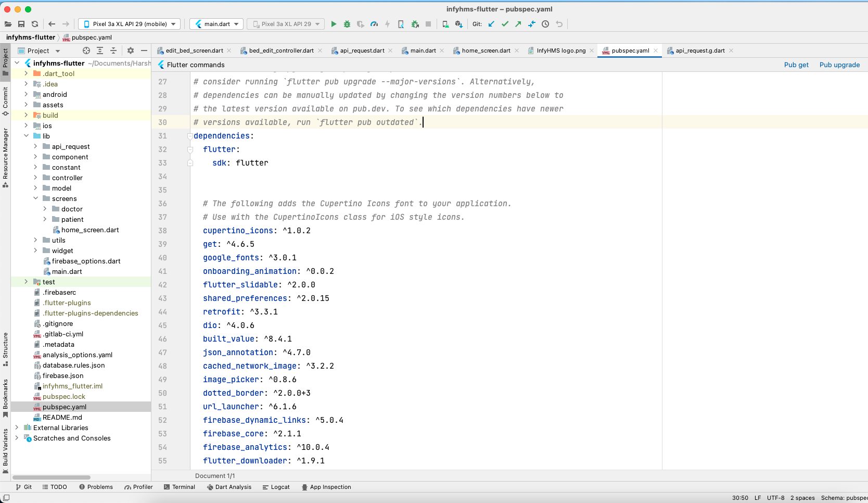
Task: Collapse all nodes in the Project tree
Action: click(x=114, y=51)
